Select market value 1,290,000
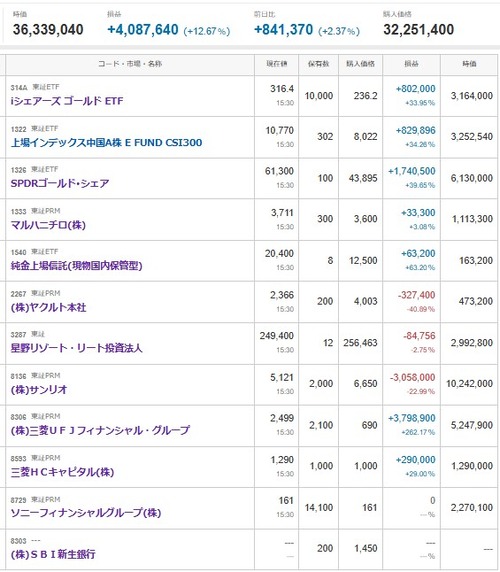This screenshot has height=572, width=500. 472,467
